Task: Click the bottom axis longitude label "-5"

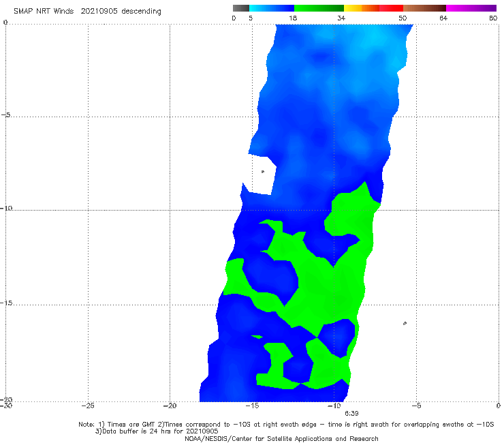Action: click(x=416, y=406)
